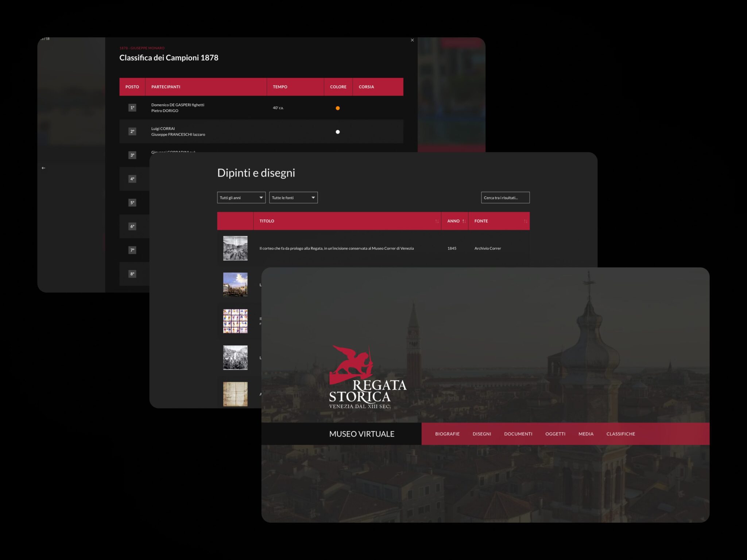This screenshot has height=560, width=747.
Task: Open the Classifiche menu item
Action: tap(620, 434)
